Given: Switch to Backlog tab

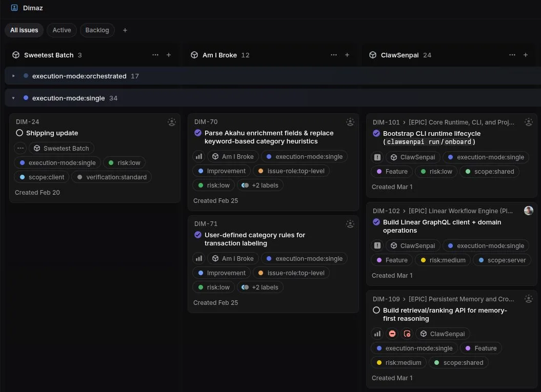Looking at the screenshot, I should (97, 30).
